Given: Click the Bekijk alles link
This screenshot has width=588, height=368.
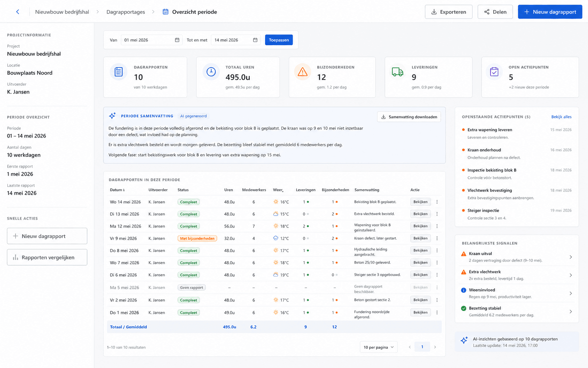Looking at the screenshot, I should (x=561, y=117).
